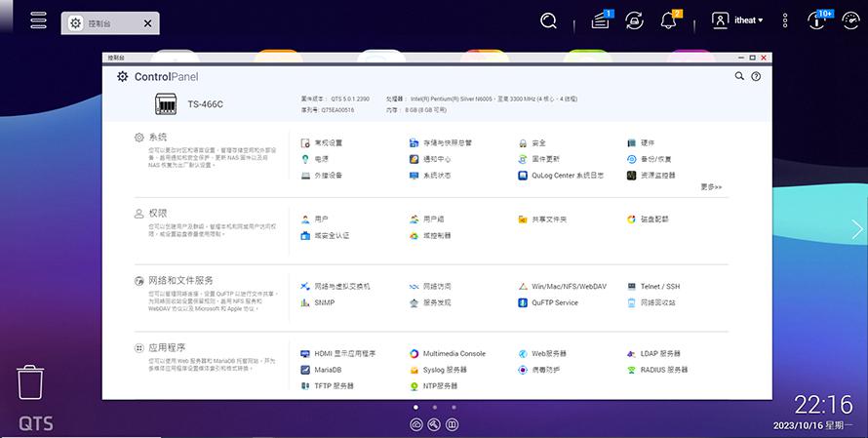Open TFTP Server (TFTP 服务器)
The image size is (868, 438).
[x=327, y=385]
